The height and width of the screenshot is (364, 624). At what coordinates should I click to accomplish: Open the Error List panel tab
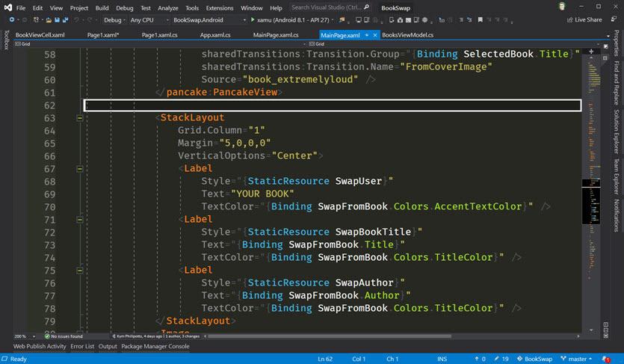[82, 347]
